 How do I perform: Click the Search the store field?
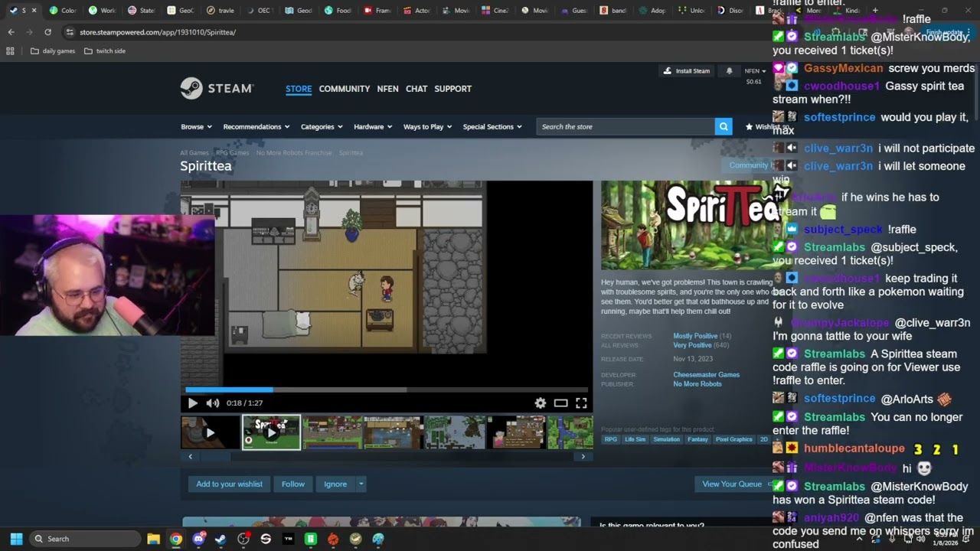point(626,127)
